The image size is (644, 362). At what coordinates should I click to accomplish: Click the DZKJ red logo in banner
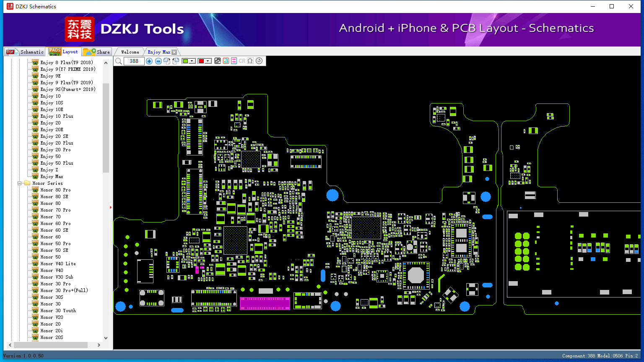(80, 29)
